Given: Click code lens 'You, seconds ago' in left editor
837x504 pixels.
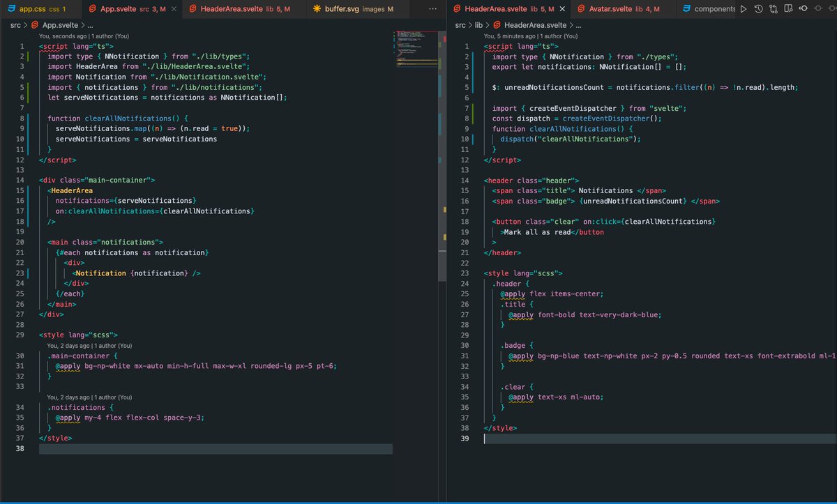Looking at the screenshot, I should tap(83, 36).
